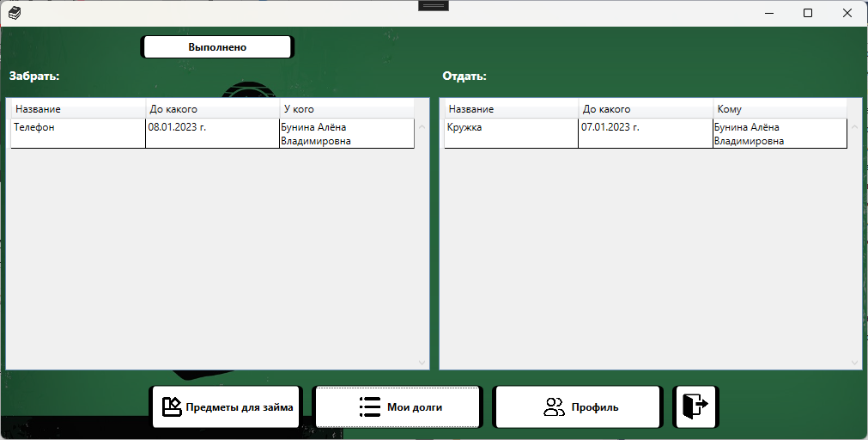The width and height of the screenshot is (868, 440).
Task: Select the 08.01.2023 г. date cell
Action: 213,133
